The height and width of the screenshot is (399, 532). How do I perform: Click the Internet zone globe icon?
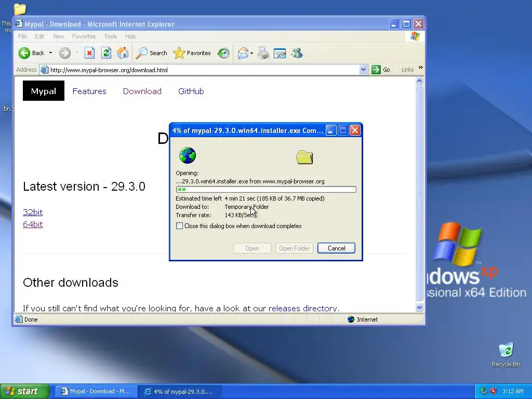(x=351, y=320)
